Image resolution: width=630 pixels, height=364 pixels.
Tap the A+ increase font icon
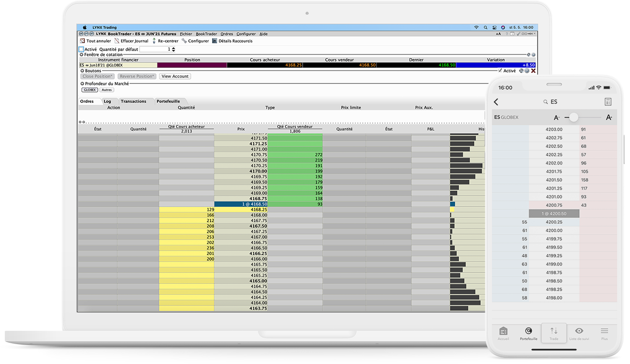point(609,117)
